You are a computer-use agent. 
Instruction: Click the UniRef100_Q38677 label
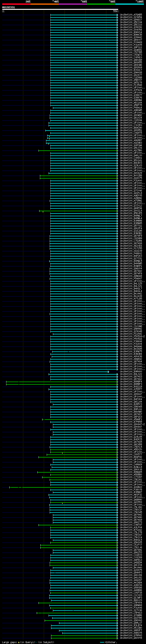(x=131, y=95)
